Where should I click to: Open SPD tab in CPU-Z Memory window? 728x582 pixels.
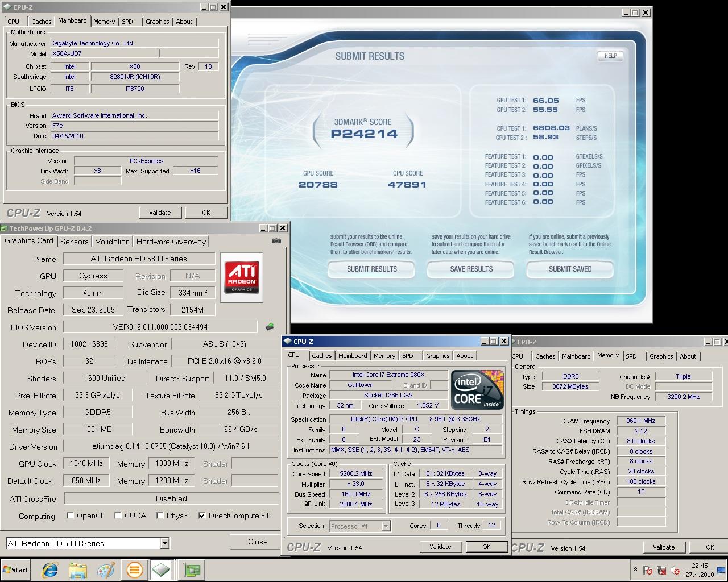point(631,356)
